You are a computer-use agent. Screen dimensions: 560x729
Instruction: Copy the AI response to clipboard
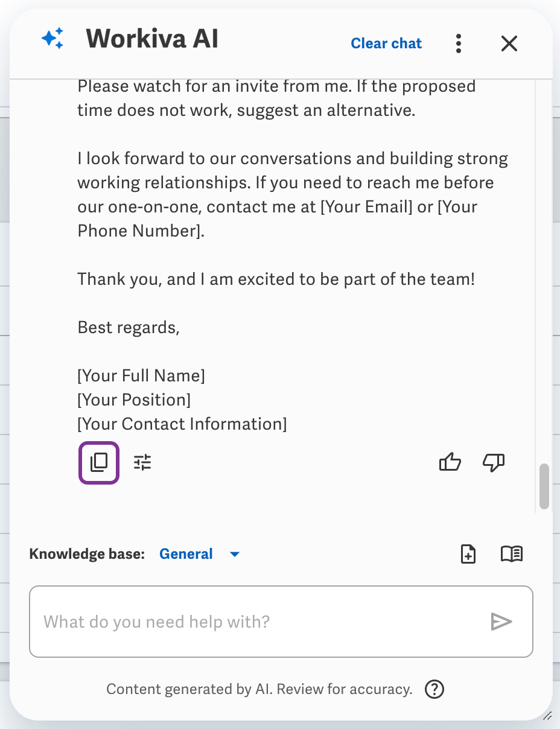pyautogui.click(x=99, y=463)
